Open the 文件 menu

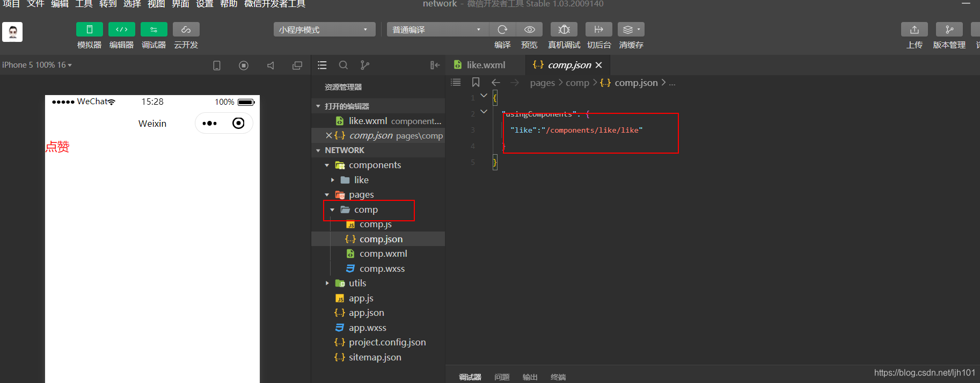(35, 4)
